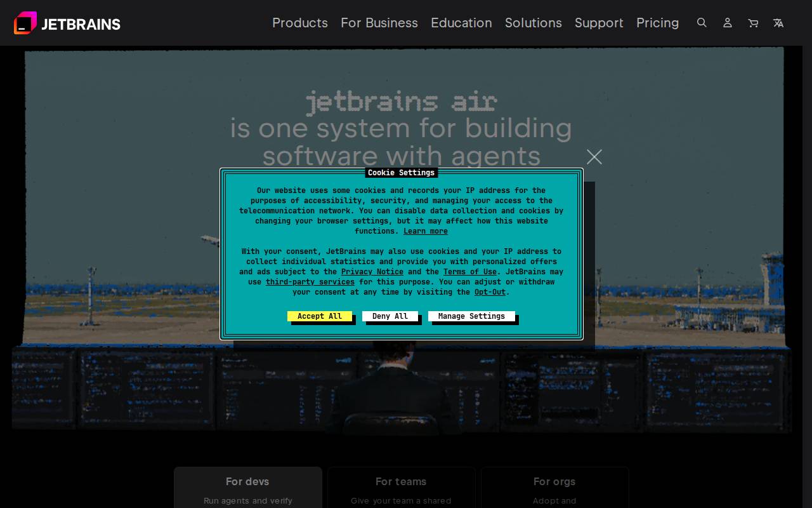Click the JetBrains logo
812x508 pixels.
(x=67, y=23)
